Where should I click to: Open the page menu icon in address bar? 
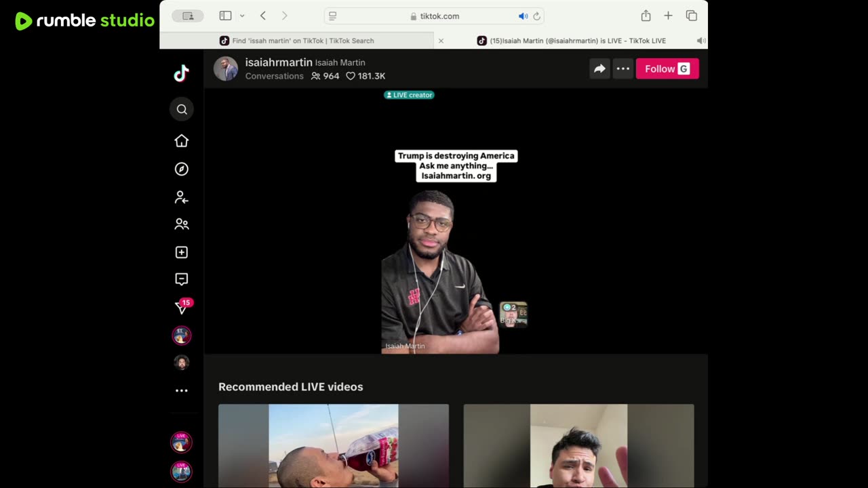pos(332,16)
